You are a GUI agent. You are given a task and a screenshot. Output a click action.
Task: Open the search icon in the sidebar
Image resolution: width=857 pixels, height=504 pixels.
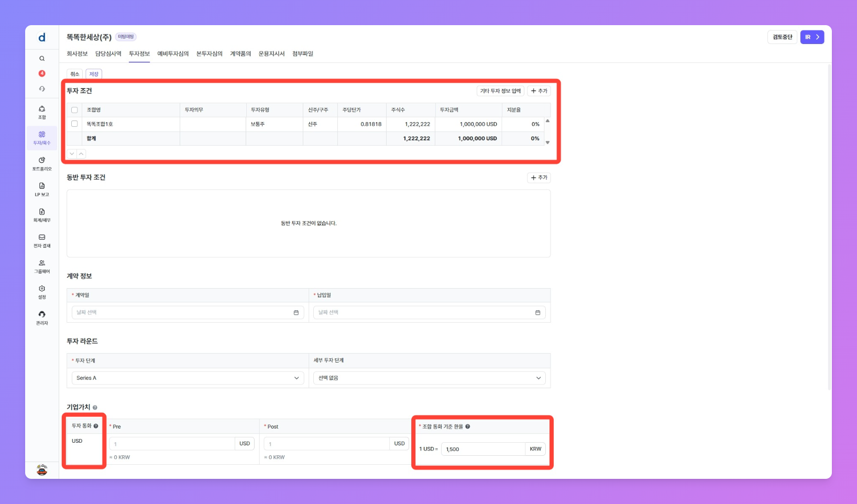coord(42,59)
